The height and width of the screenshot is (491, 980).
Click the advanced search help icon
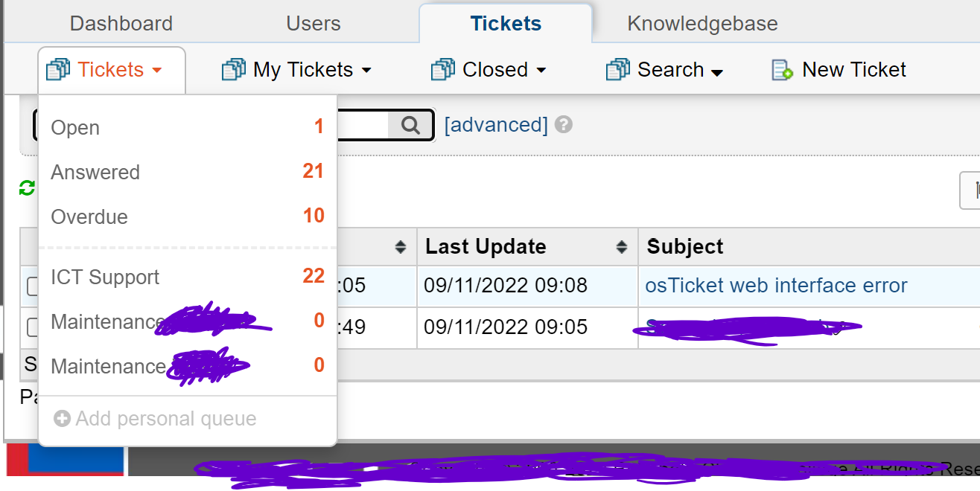564,125
